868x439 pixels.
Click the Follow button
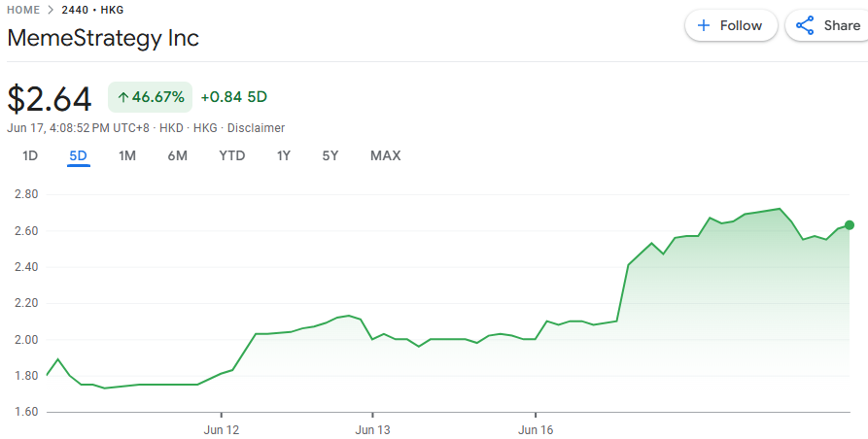[x=731, y=26]
